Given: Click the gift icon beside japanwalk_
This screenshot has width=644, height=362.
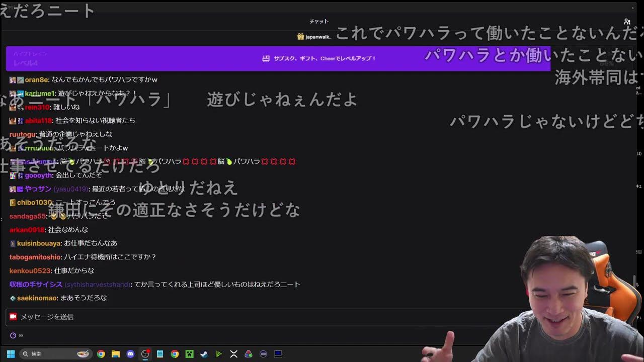Looking at the screenshot, I should 300,37.
